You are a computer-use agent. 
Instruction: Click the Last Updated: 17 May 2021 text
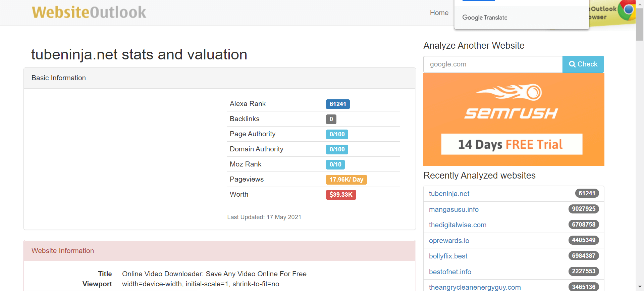(264, 217)
